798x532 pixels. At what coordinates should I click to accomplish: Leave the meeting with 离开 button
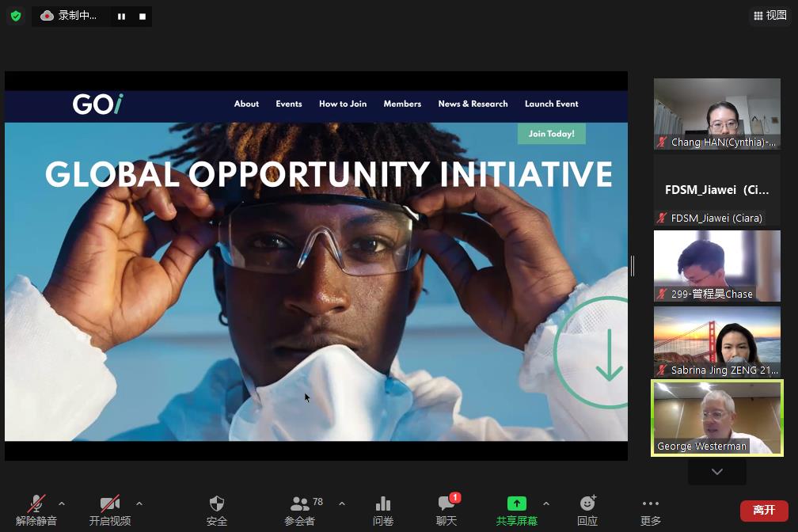coord(764,511)
